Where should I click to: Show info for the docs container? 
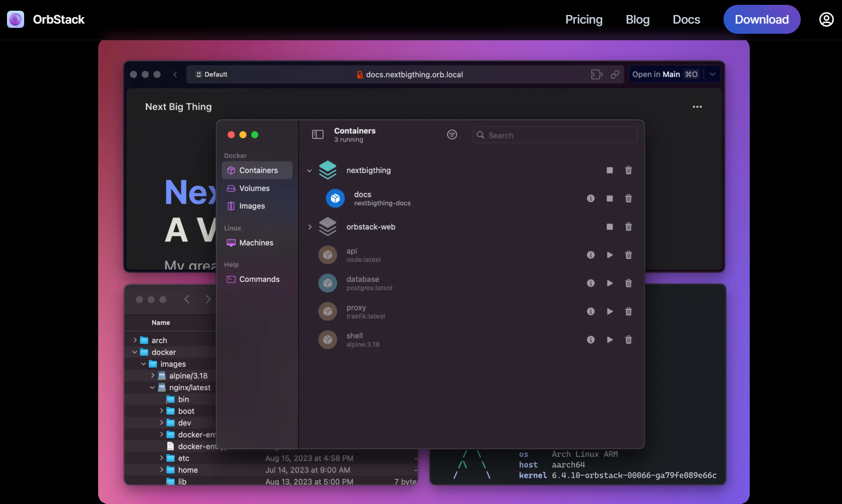coord(590,198)
